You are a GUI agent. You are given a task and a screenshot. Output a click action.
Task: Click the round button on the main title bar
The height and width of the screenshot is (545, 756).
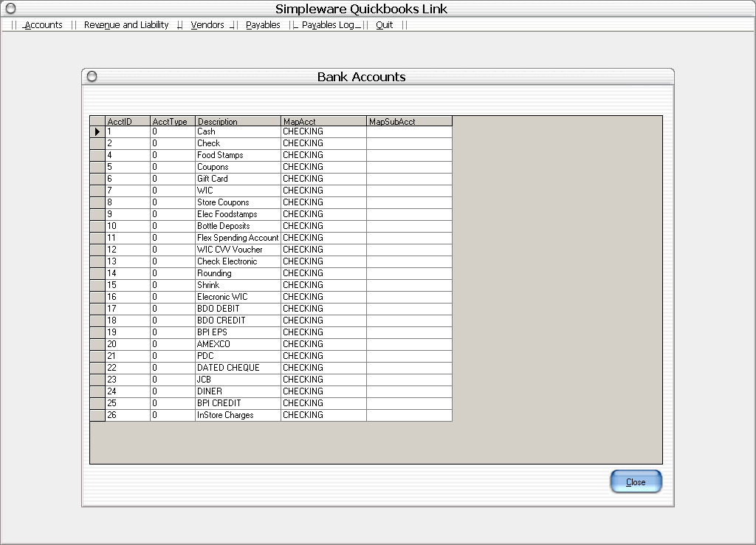[10, 8]
